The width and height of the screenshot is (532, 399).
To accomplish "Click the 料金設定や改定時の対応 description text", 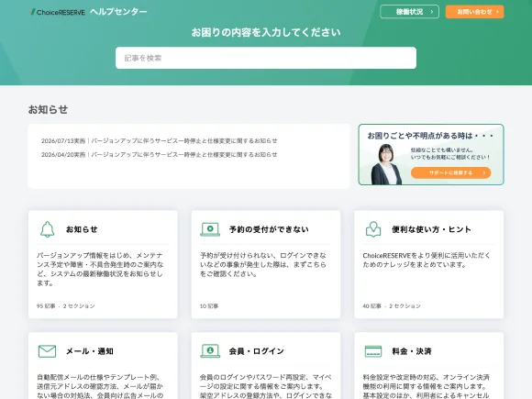I will (427, 386).
